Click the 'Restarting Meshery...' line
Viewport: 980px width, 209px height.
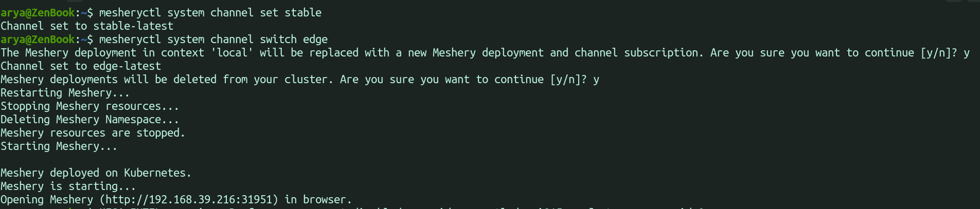tap(65, 93)
